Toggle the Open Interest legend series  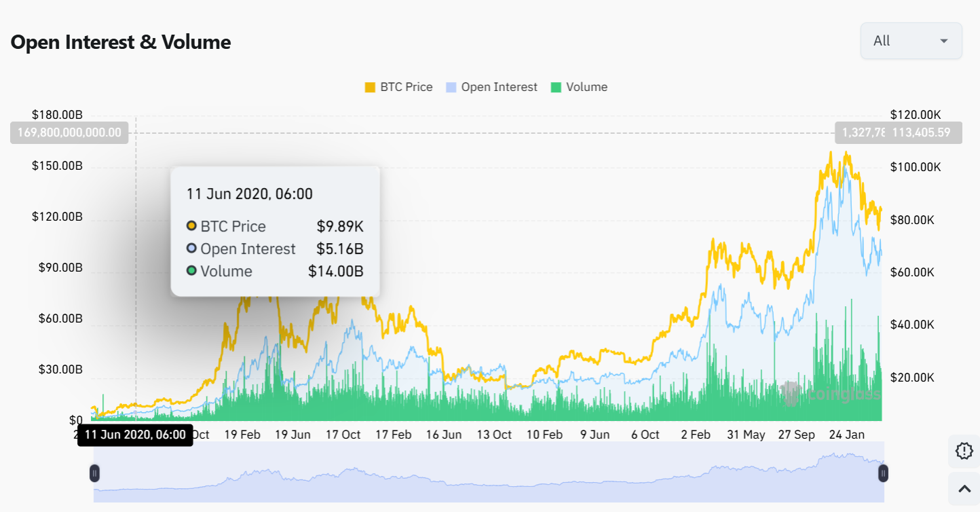pyautogui.click(x=499, y=87)
